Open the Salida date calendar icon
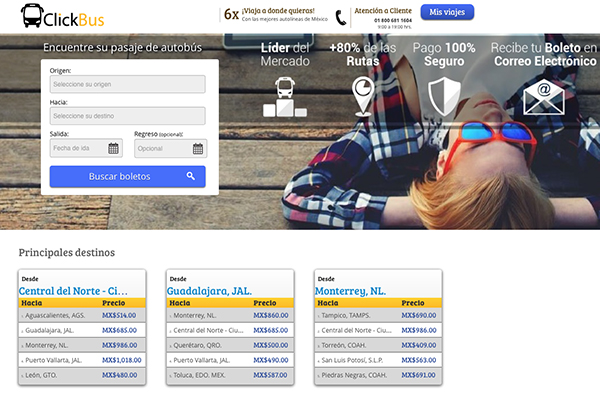 [x=113, y=148]
